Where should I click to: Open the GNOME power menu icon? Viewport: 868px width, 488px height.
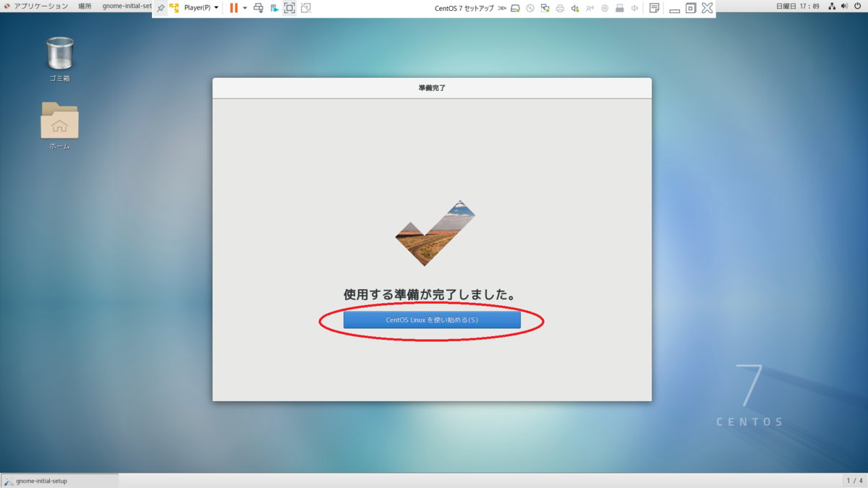click(x=857, y=6)
